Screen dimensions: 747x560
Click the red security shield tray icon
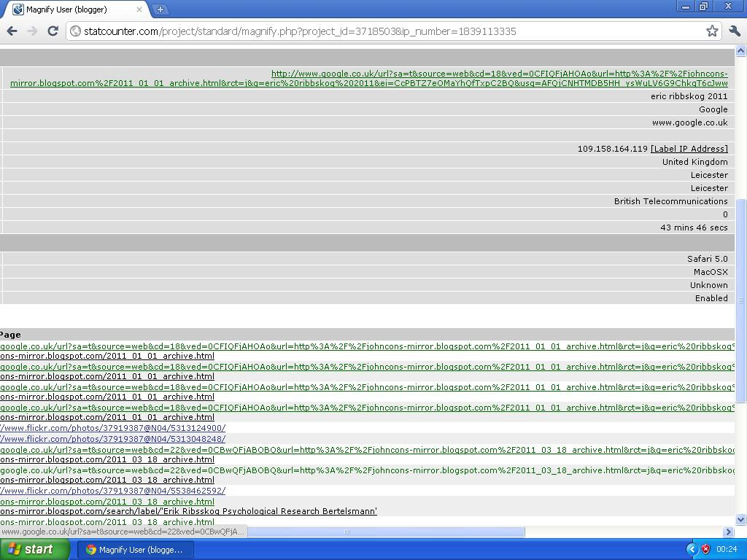coord(705,550)
